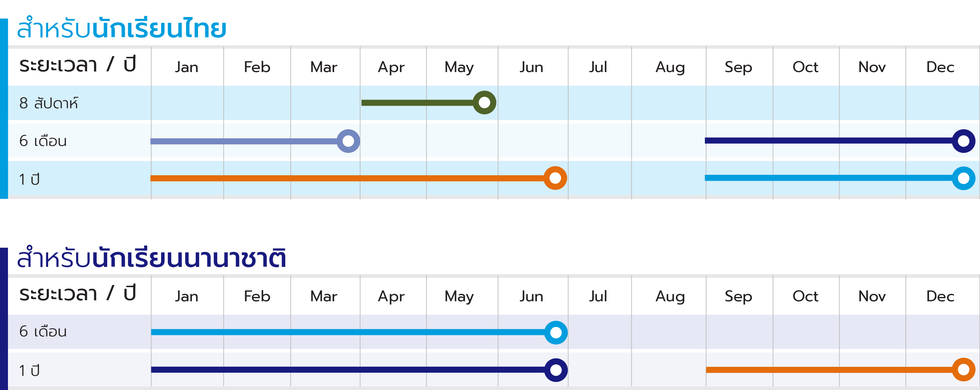Select the light blue circle in the international 6 เดือน row
Image resolution: width=980 pixels, height=390 pixels.
point(556,332)
